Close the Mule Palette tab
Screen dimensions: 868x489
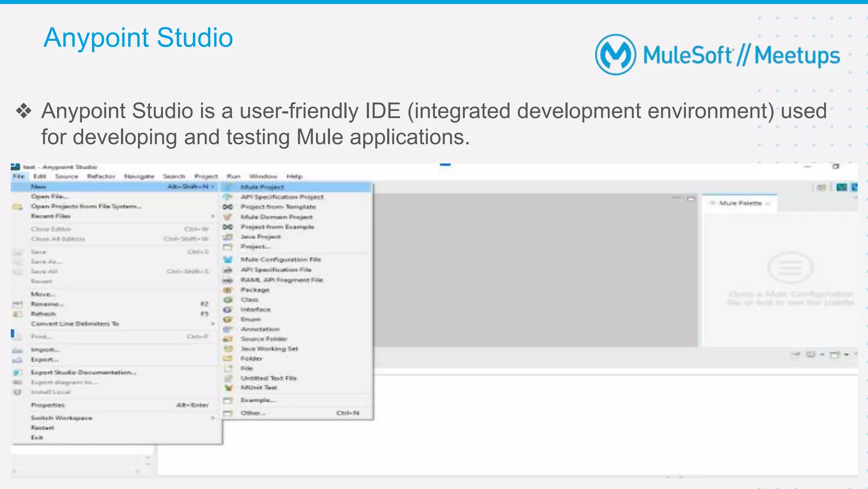[x=768, y=204]
